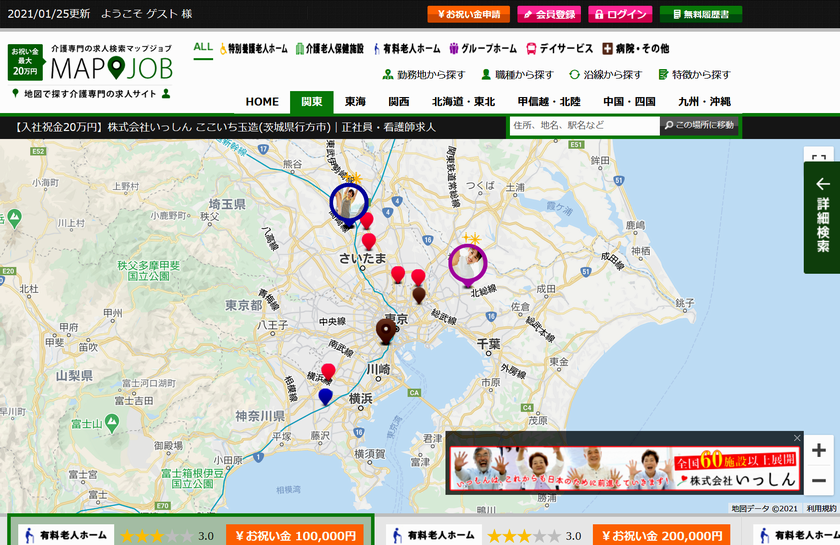Select the dark blue pin near Yokohama
Screen dimensions: 840x545
(x=325, y=397)
